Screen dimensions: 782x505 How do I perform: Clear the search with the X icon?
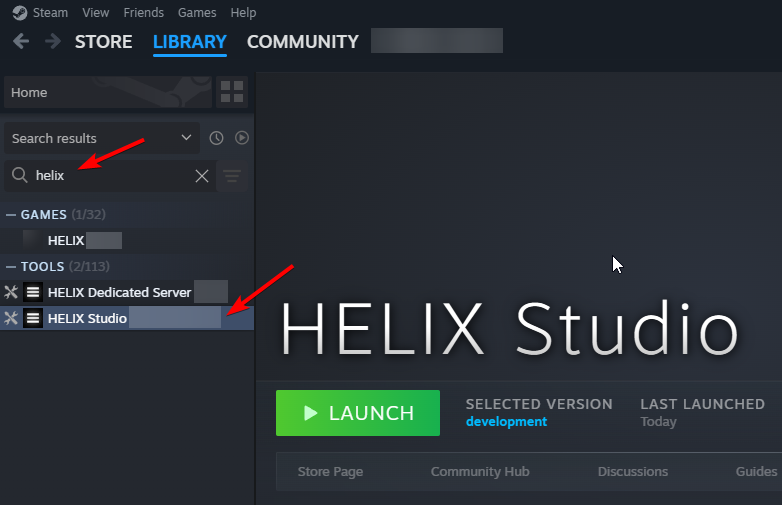202,175
